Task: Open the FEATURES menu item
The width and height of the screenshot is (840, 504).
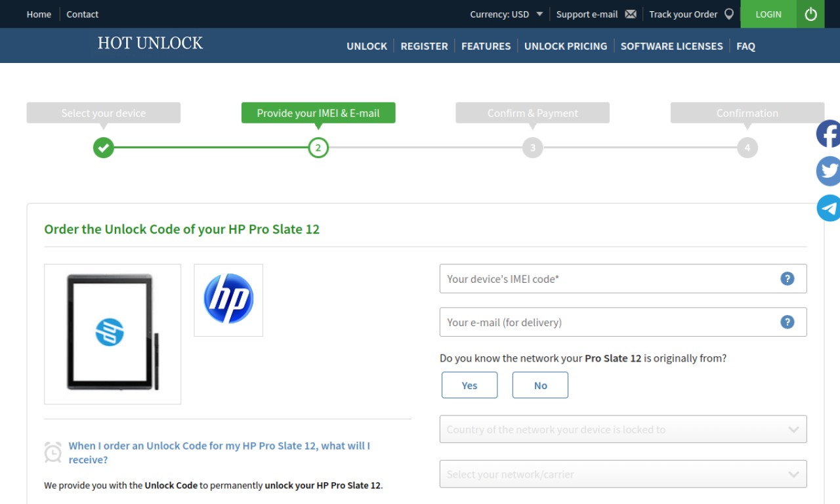Action: pos(486,46)
